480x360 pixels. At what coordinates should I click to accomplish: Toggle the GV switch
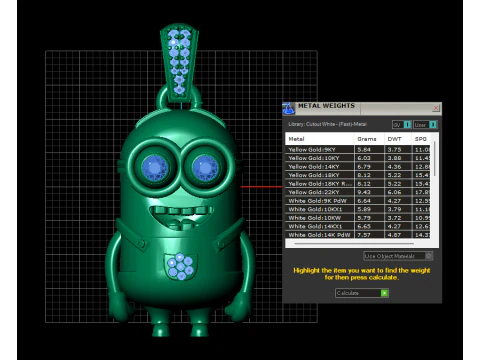(x=402, y=125)
